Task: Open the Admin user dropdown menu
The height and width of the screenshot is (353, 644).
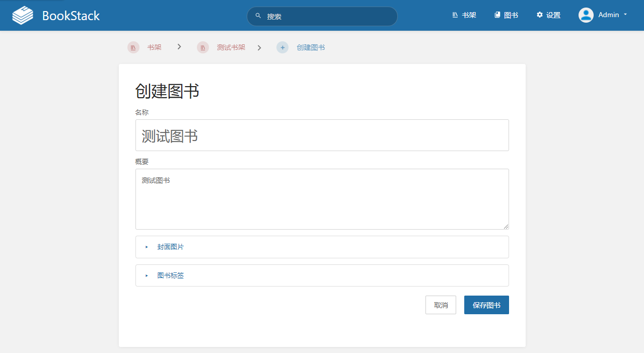Action: pos(610,15)
